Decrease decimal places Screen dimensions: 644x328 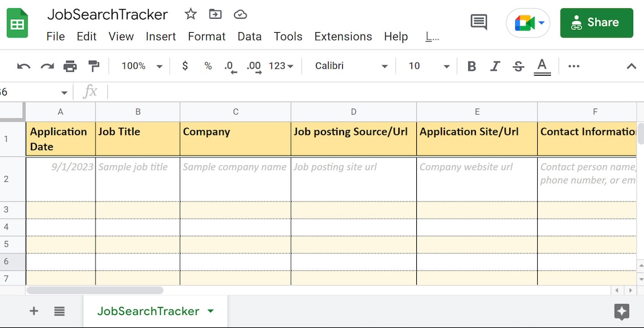click(x=231, y=67)
